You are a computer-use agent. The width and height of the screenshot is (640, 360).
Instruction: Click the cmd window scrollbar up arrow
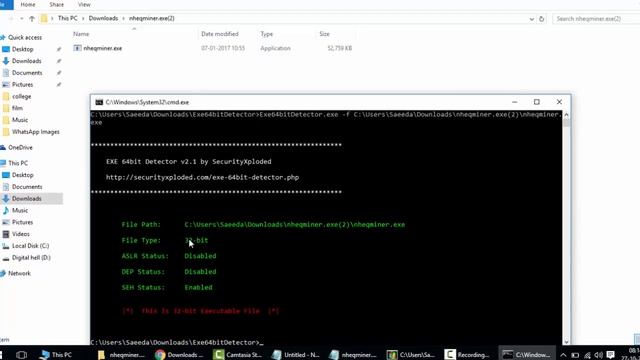(566, 115)
